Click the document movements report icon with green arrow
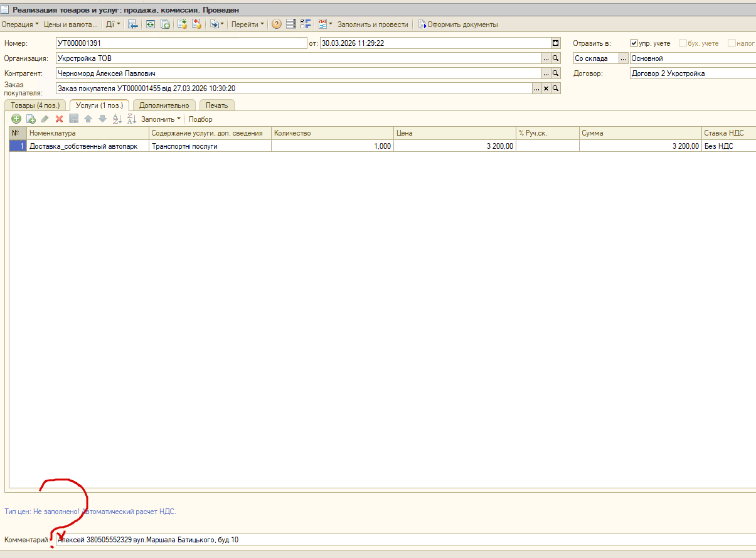Viewport: 756px width, 558px height. pyautogui.click(x=182, y=24)
